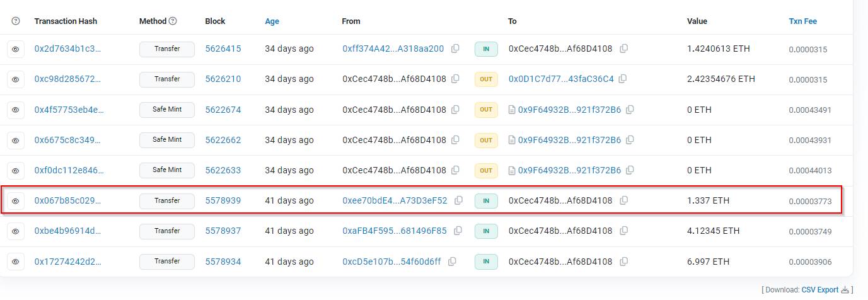
Task: Copy From address 0xcD5e107b...54f60d6ff
Action: 453,261
